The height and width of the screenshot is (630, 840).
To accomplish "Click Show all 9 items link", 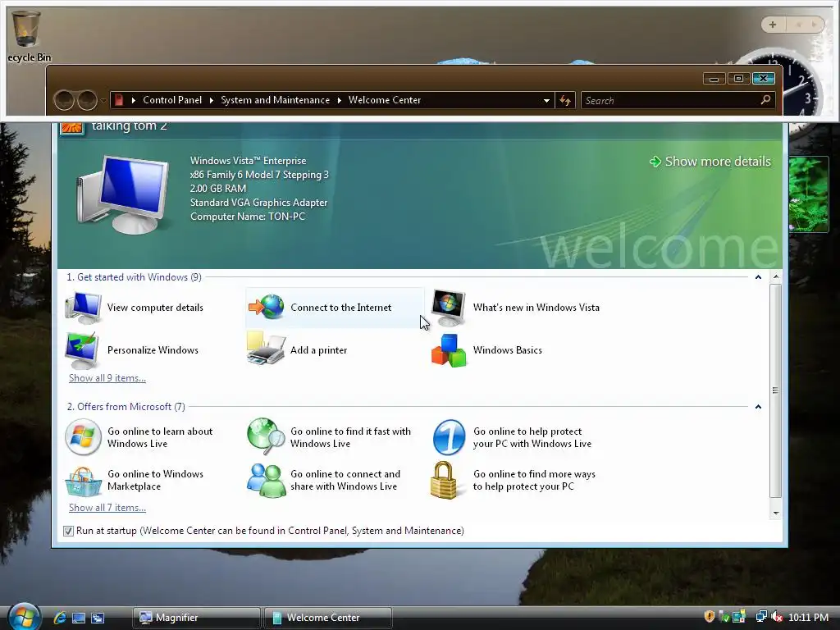I will [x=107, y=378].
